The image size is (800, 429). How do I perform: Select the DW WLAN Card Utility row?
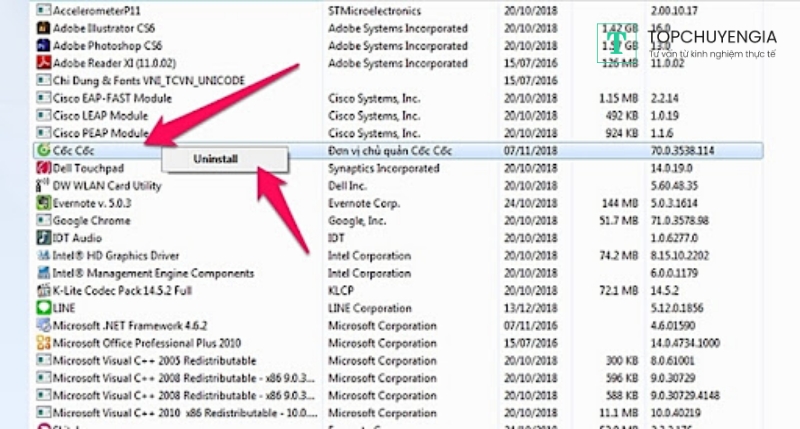[x=106, y=185]
